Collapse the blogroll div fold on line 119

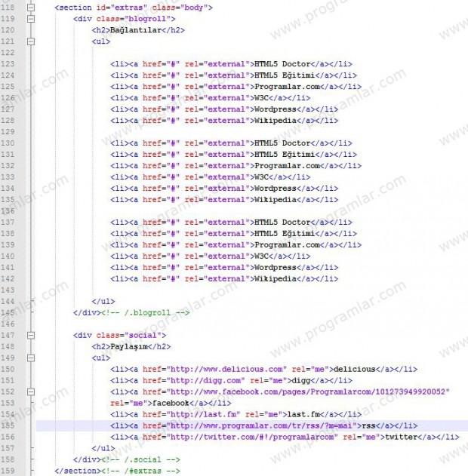[x=31, y=19]
